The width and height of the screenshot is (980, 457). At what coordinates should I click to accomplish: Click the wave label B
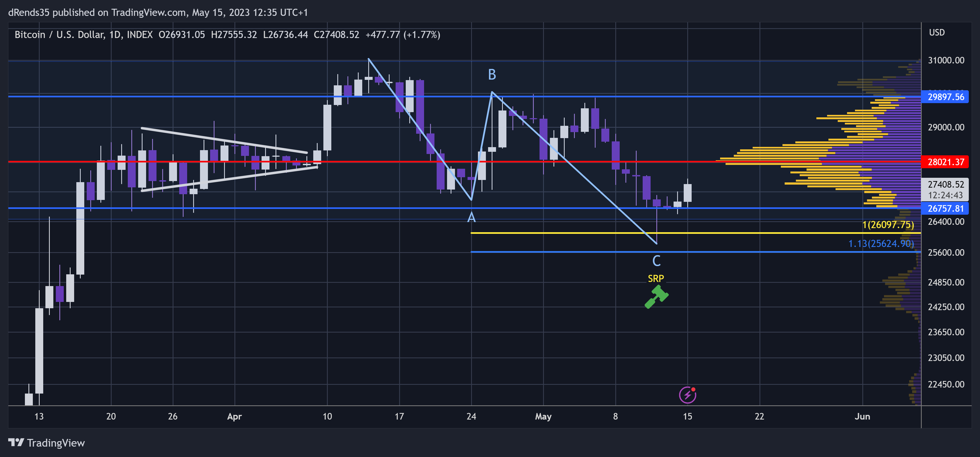[492, 74]
